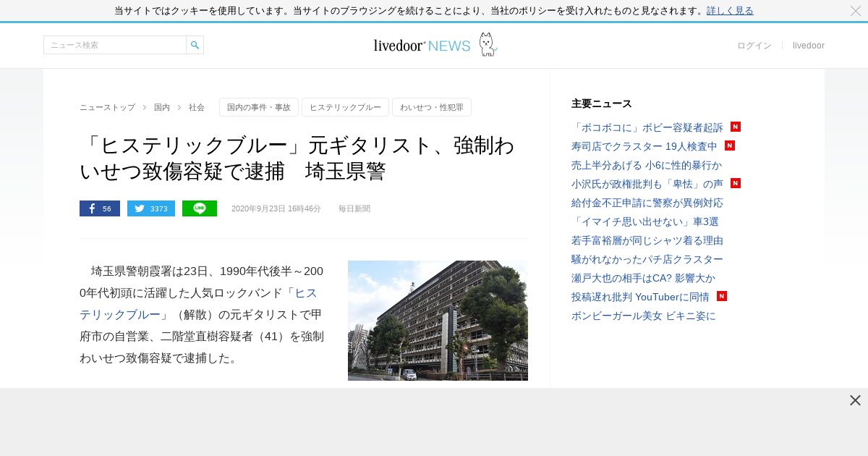Open 騒がれなかったパチ店クラスター headline
The width and height of the screenshot is (868, 456).
pyautogui.click(x=647, y=259)
